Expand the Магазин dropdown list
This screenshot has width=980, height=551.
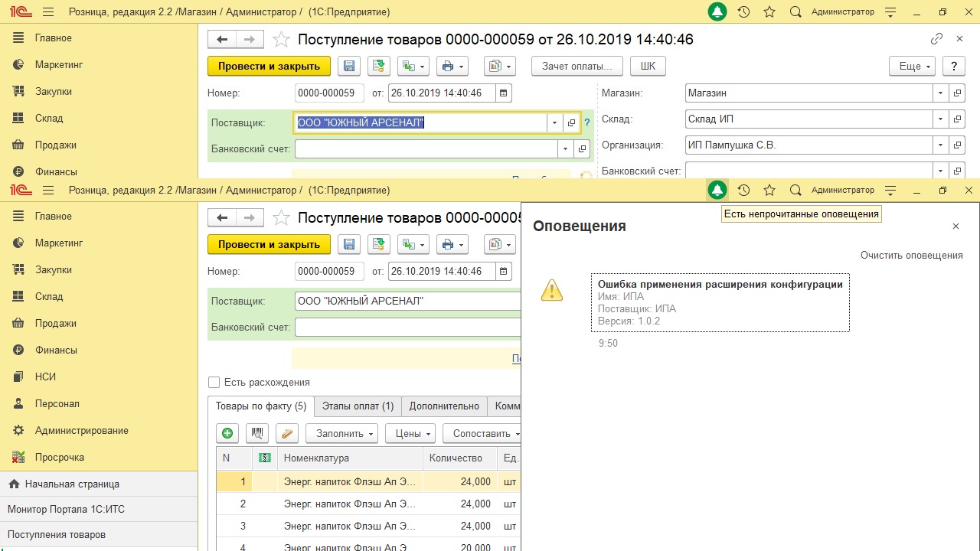(940, 93)
